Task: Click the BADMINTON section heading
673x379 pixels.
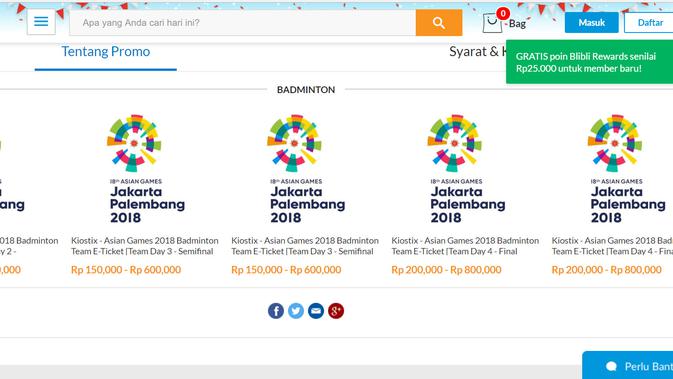Action: pyautogui.click(x=306, y=90)
